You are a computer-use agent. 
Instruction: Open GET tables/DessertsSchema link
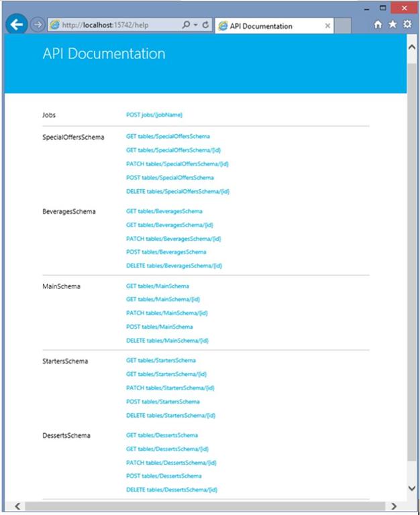pyautogui.click(x=162, y=435)
